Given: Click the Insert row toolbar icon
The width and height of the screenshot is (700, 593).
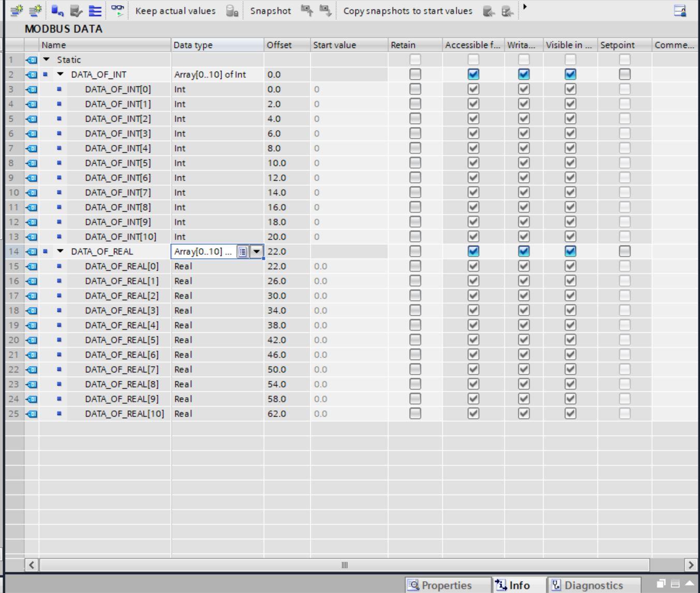Looking at the screenshot, I should [x=17, y=10].
